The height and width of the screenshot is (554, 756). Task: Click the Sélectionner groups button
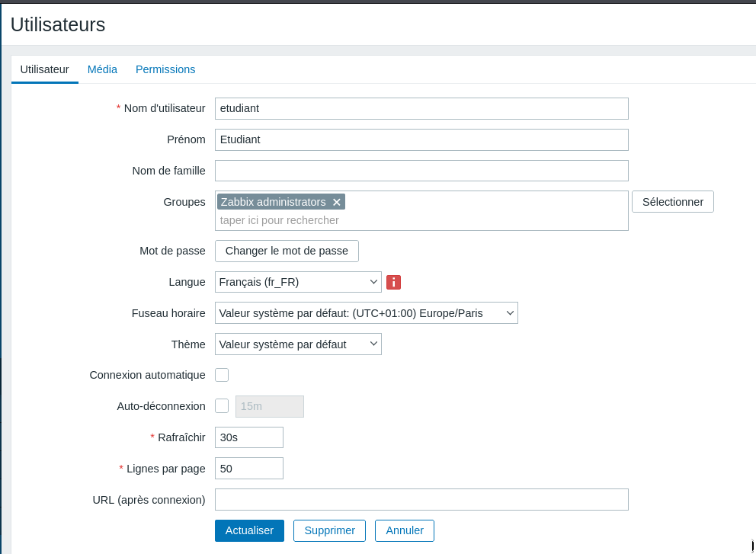pyautogui.click(x=672, y=202)
